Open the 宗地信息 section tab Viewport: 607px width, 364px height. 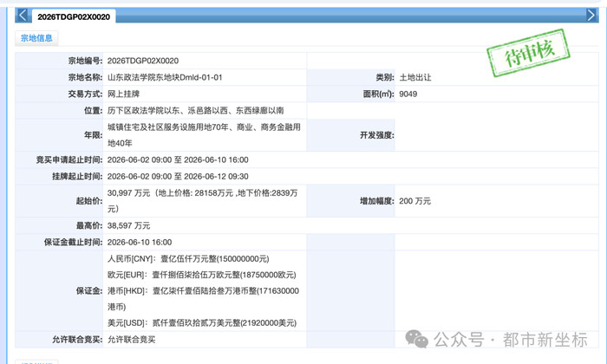pyautogui.click(x=36, y=38)
